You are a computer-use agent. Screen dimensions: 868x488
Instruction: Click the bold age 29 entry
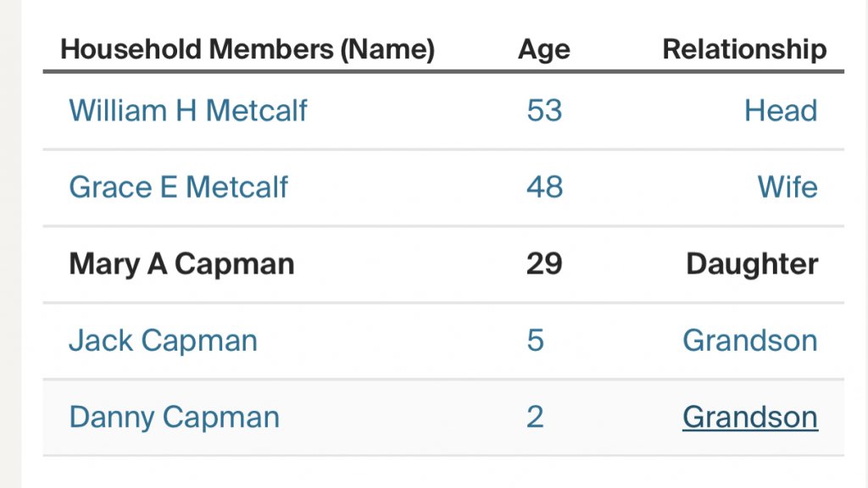click(543, 264)
